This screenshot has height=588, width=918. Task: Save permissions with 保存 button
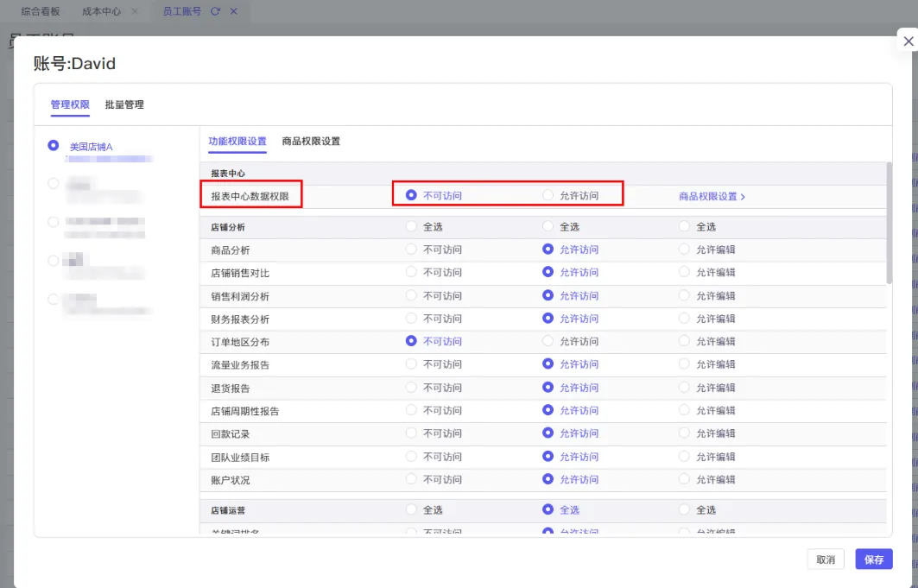coord(873,560)
